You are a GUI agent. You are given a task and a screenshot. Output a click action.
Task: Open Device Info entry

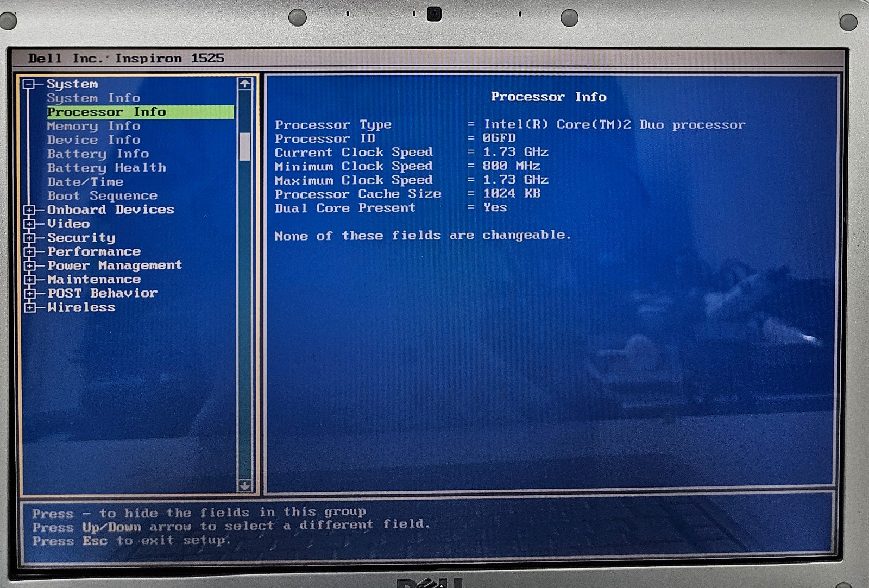pyautogui.click(x=93, y=140)
